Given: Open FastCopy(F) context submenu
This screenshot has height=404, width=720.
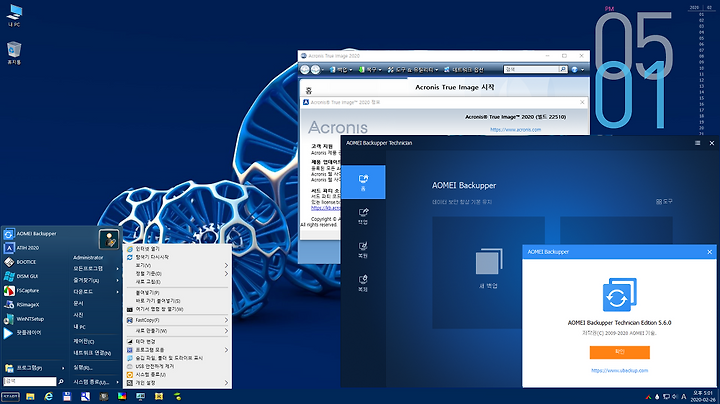Looking at the screenshot, I should [x=177, y=320].
